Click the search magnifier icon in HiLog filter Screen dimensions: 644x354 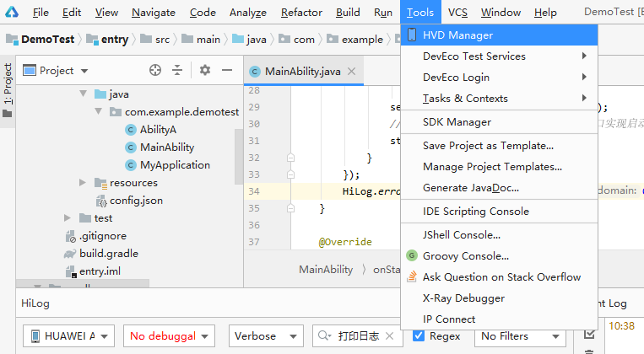click(324, 335)
